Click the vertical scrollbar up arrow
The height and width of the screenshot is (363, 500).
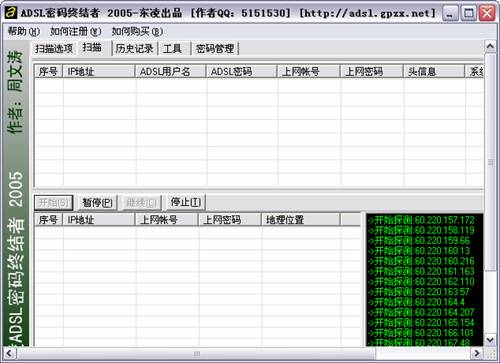click(x=490, y=46)
